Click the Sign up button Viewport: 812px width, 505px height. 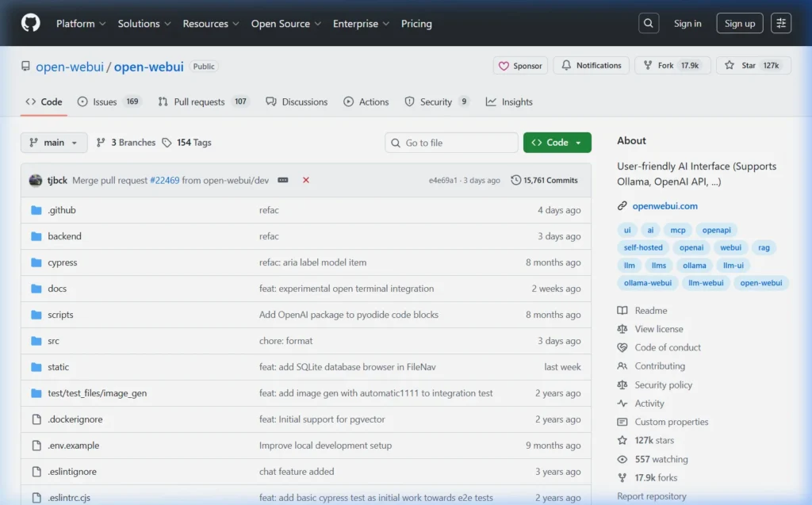click(739, 23)
